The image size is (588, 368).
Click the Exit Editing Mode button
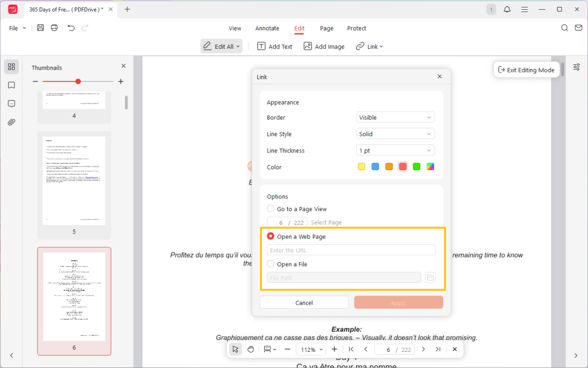click(x=526, y=70)
